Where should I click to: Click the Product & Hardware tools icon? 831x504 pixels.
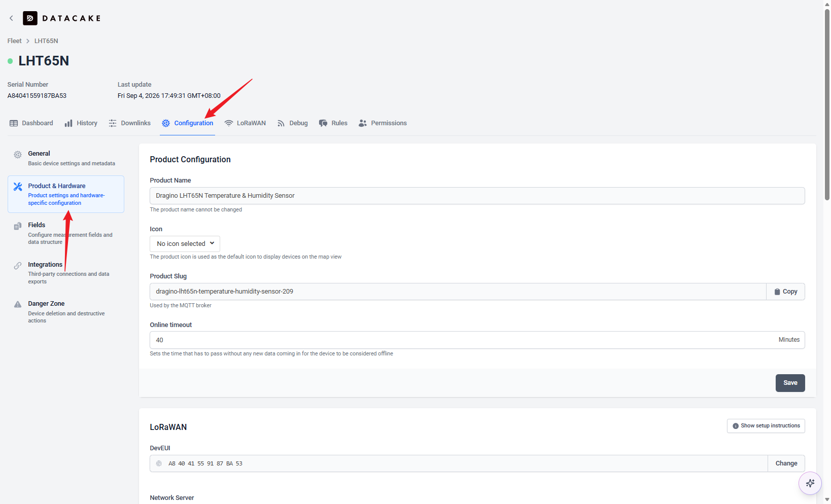pyautogui.click(x=18, y=187)
